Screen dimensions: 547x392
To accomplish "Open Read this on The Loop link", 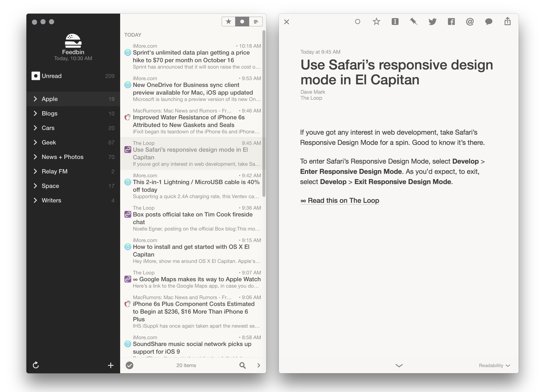I will tap(340, 200).
